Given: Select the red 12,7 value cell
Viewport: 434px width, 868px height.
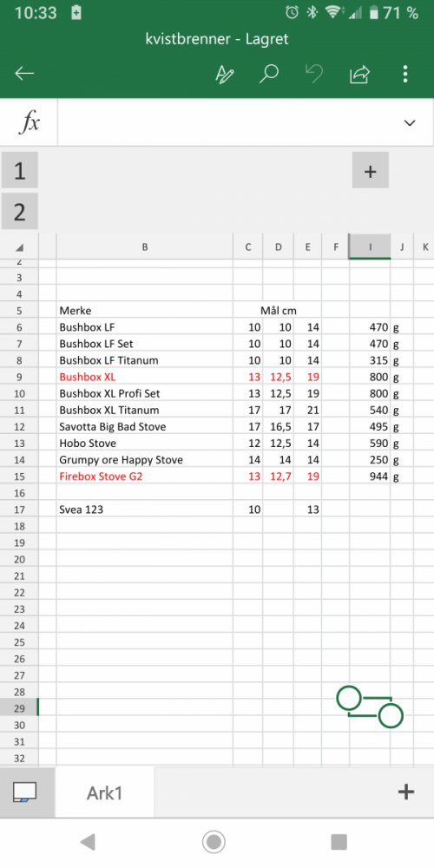Looking at the screenshot, I should (x=278, y=476).
